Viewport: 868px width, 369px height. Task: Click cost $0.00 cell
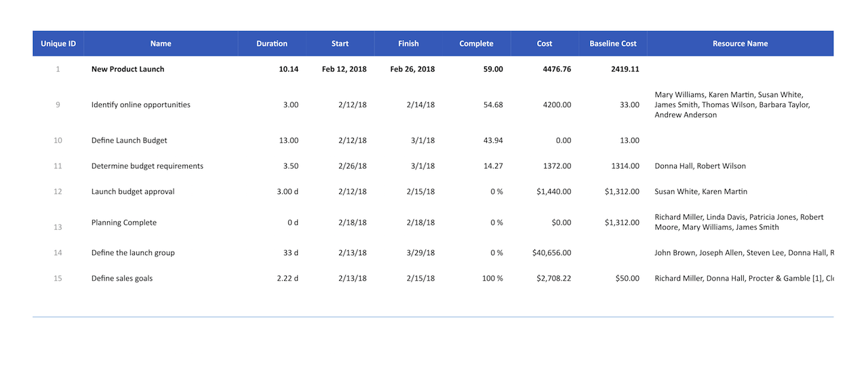coord(561,222)
